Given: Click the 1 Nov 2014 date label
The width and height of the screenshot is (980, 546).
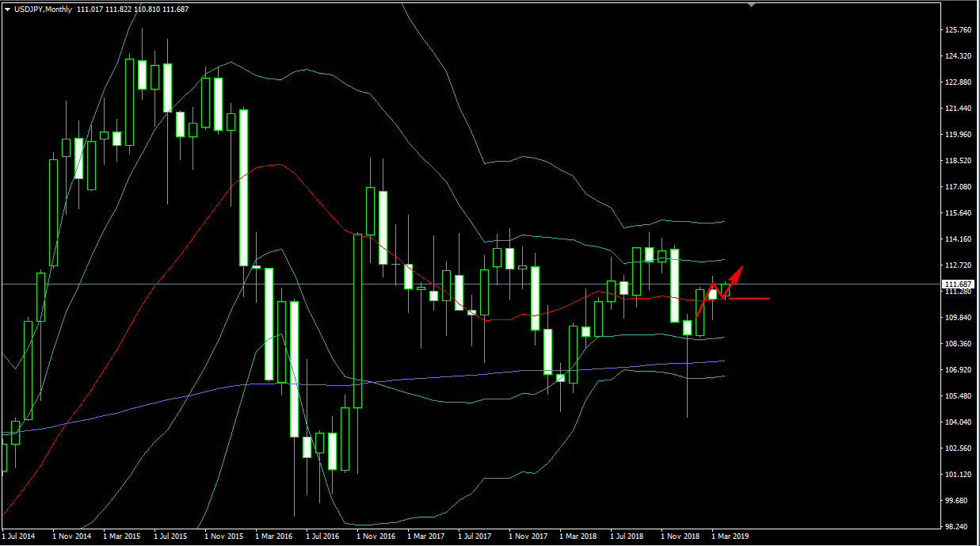Looking at the screenshot, I should 72,536.
